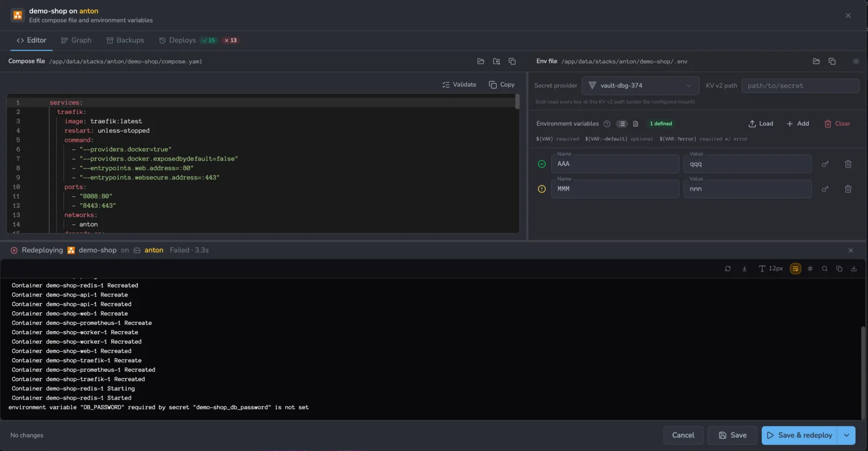
Task: Click the compose editor vertical scrollbar
Action: pos(517,101)
